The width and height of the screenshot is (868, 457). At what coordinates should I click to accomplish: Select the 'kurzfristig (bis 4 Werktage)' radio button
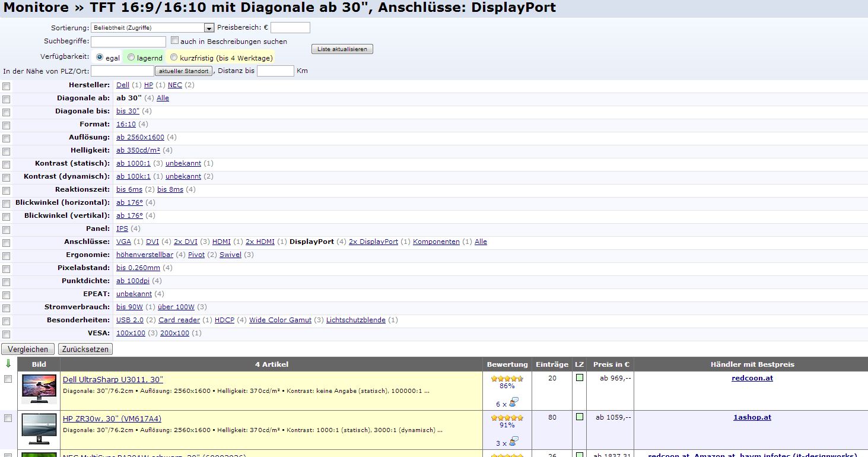[174, 58]
